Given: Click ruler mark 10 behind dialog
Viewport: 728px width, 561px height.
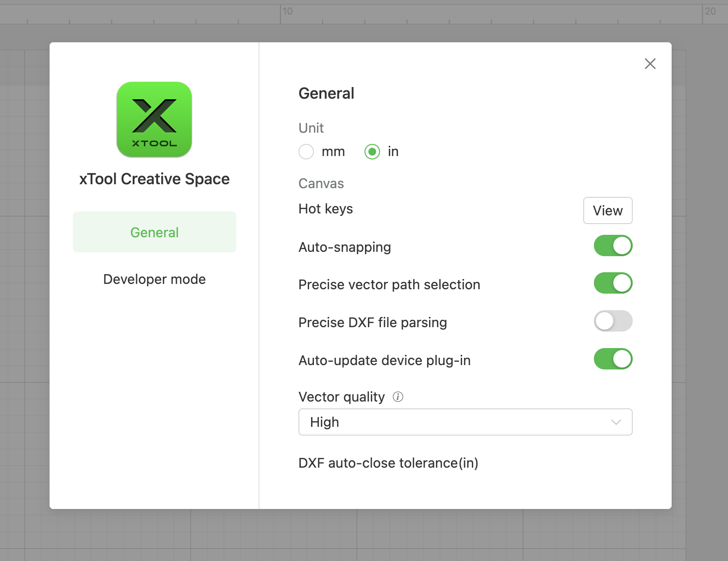Looking at the screenshot, I should (x=288, y=11).
